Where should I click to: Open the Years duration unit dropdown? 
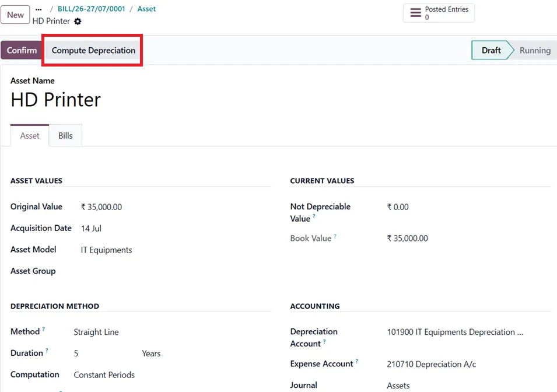(x=151, y=353)
